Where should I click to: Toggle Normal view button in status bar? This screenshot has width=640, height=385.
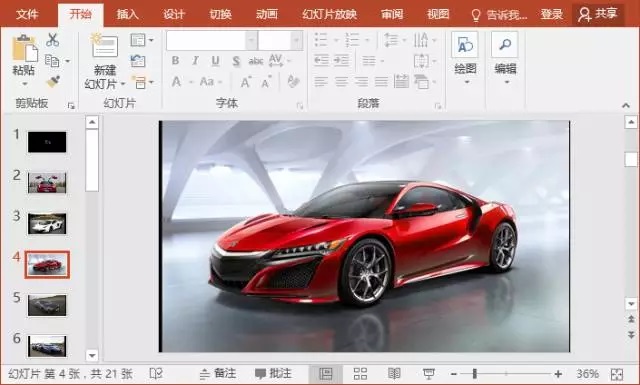pyautogui.click(x=326, y=374)
